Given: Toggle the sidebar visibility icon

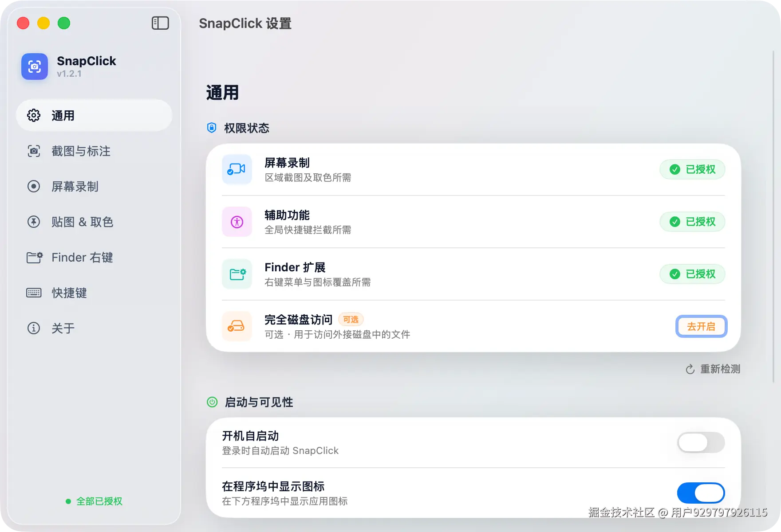Looking at the screenshot, I should pyautogui.click(x=160, y=23).
